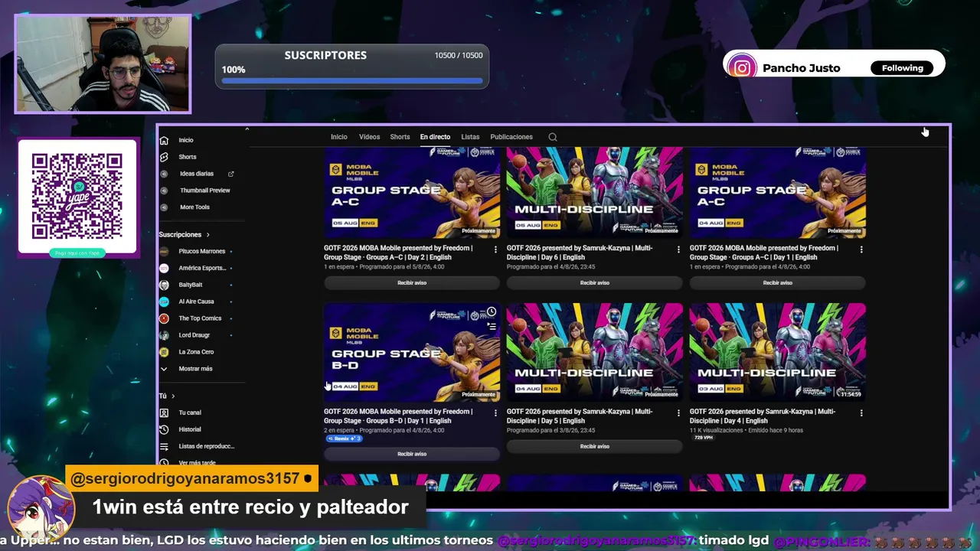
Task: Add Groups B–D video to Watch Later
Action: pyautogui.click(x=492, y=312)
